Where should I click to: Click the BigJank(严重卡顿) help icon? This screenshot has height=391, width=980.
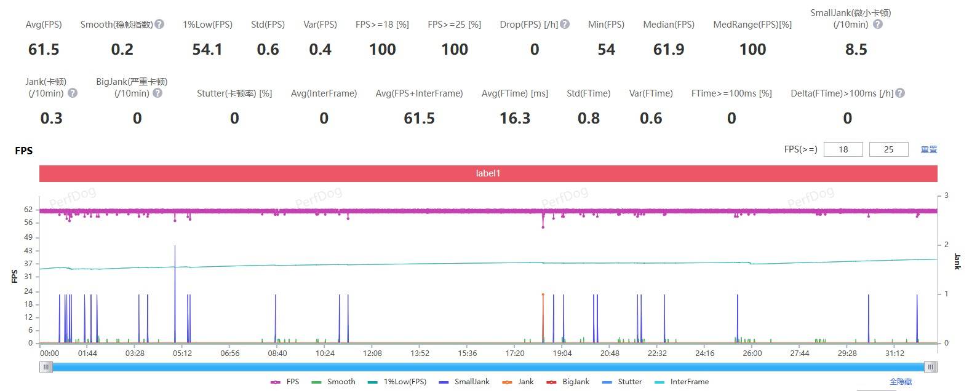click(x=157, y=93)
